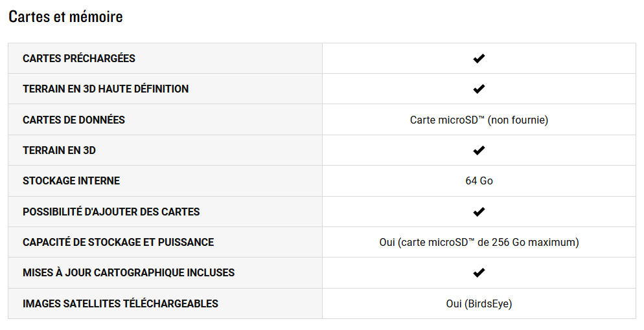This screenshot has width=644, height=330.
Task: Click the checkmark for Mises à jour cartographique incluses
Action: coord(479,272)
